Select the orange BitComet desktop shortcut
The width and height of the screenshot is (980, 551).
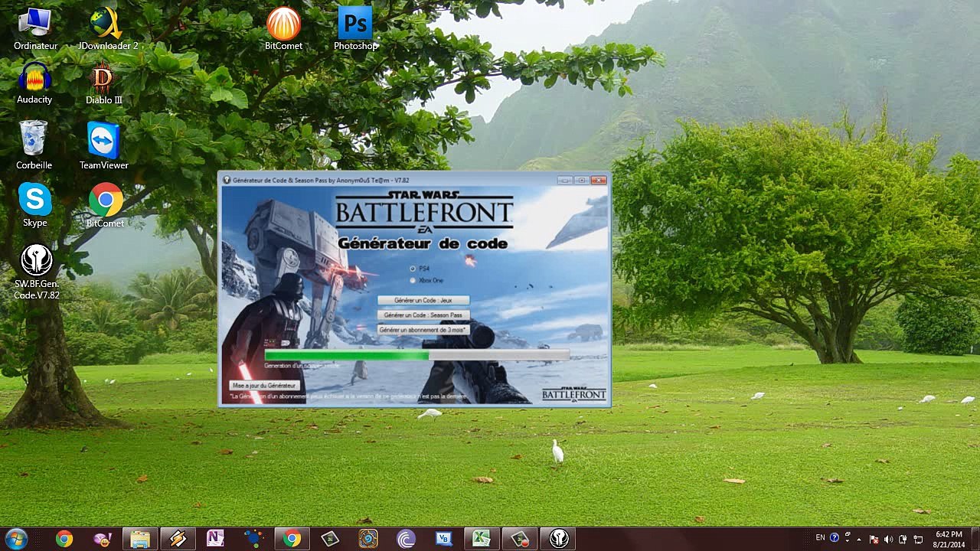(283, 29)
